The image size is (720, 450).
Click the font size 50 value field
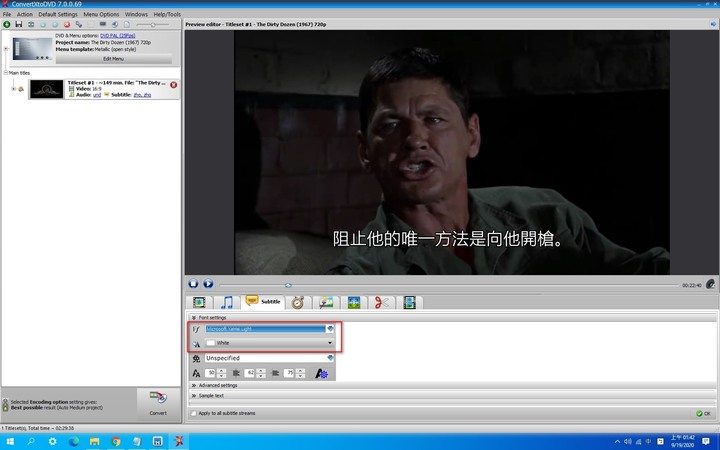tap(210, 373)
